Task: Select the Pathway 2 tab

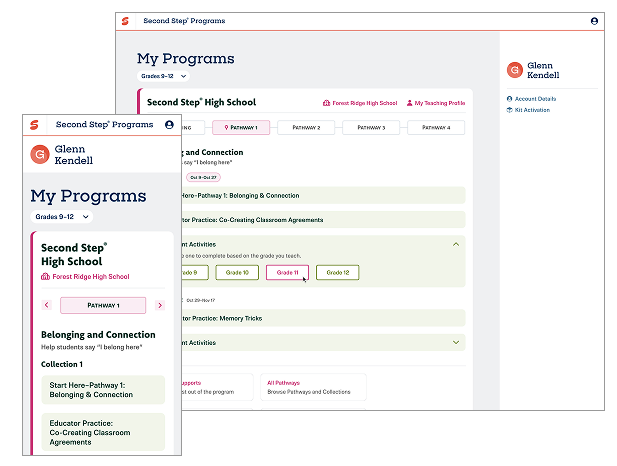Action: (306, 128)
